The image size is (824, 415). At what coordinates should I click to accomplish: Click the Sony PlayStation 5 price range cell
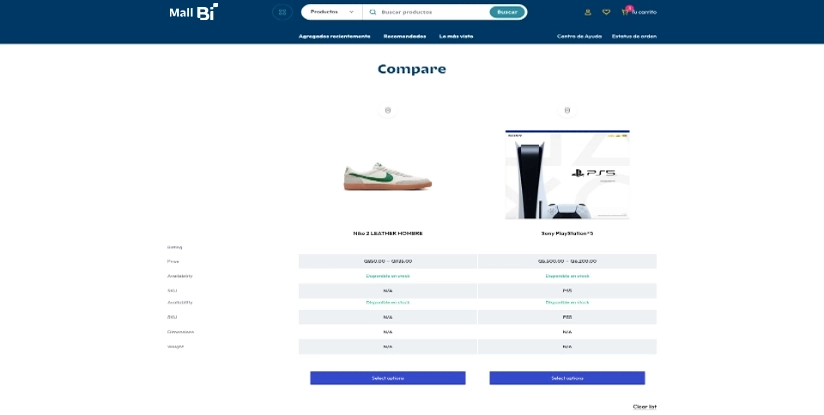567,261
